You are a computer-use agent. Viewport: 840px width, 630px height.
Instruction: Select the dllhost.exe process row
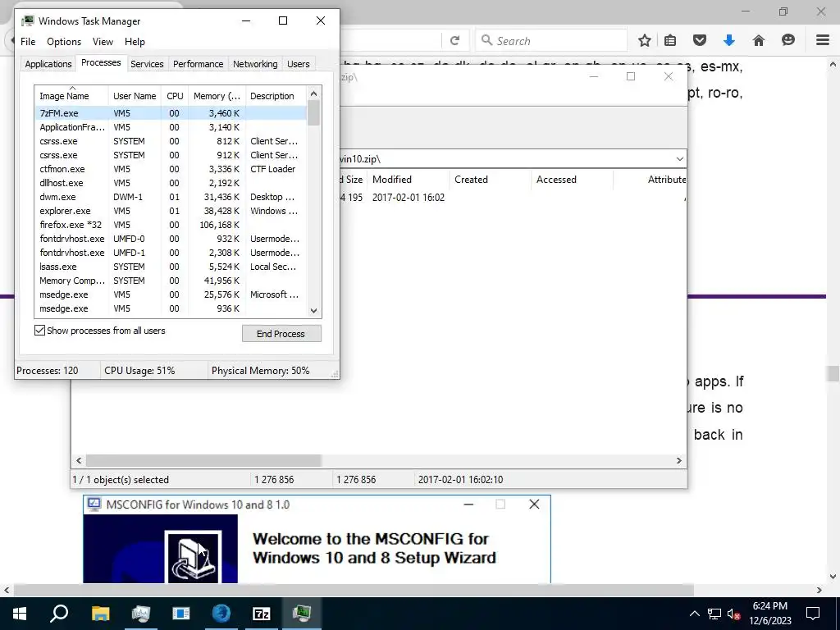click(x=171, y=183)
